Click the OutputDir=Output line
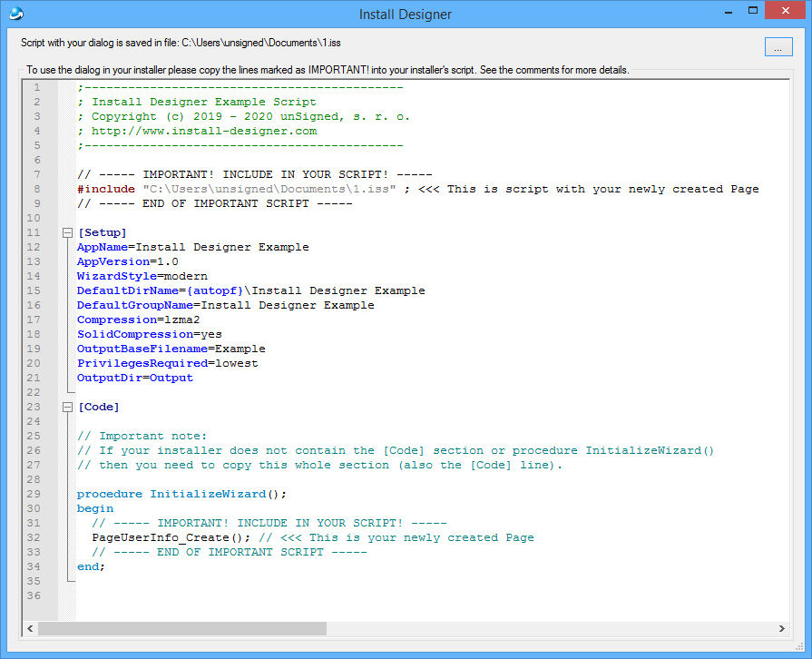Viewport: 812px width, 659px height. 135,378
